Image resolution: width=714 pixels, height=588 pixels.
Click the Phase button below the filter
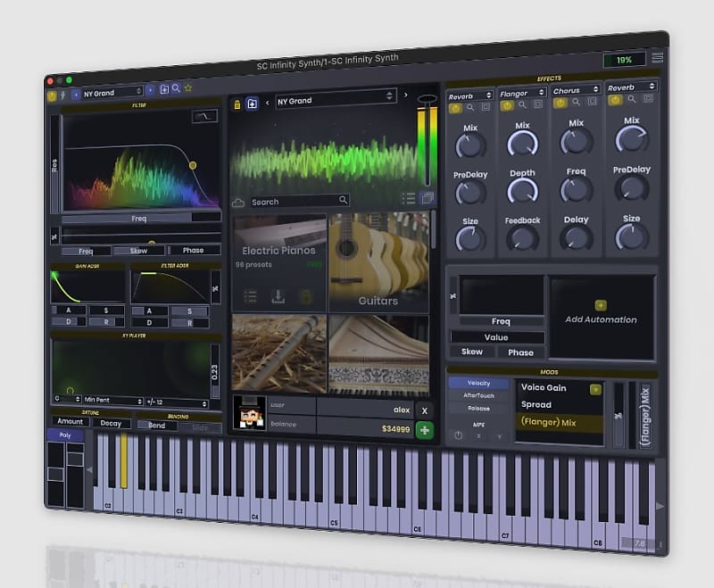[x=195, y=251]
